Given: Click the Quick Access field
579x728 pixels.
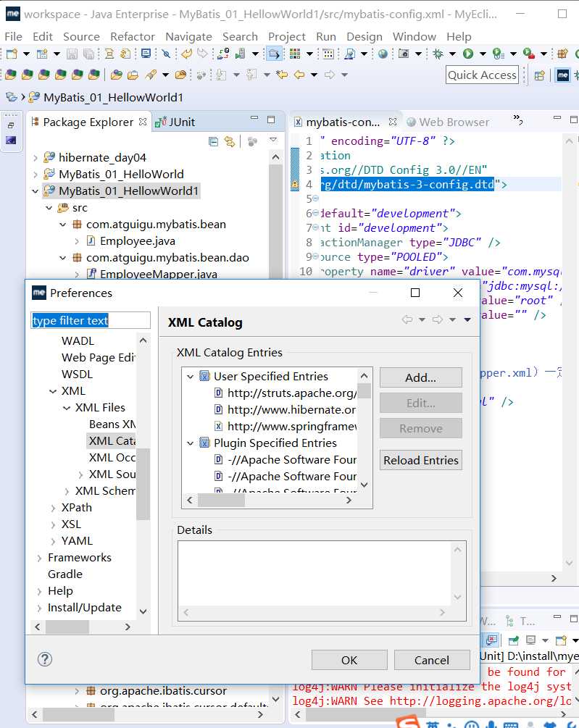Looking at the screenshot, I should [482, 75].
